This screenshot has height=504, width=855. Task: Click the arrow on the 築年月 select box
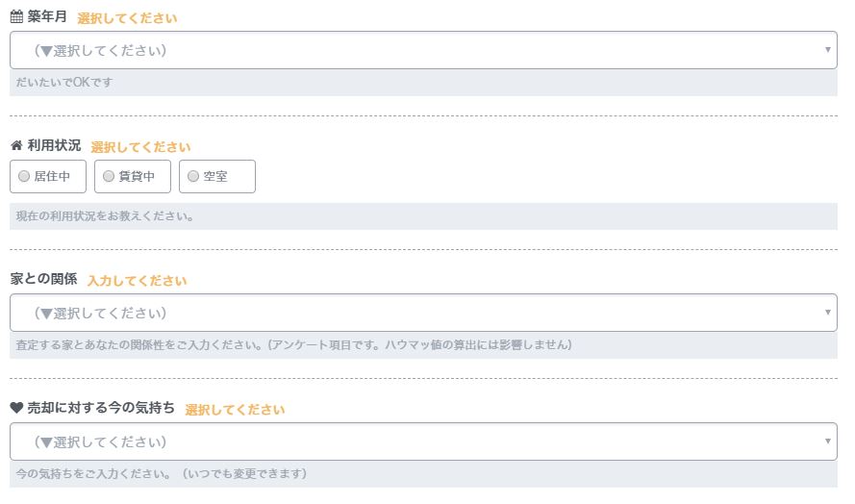[828, 50]
